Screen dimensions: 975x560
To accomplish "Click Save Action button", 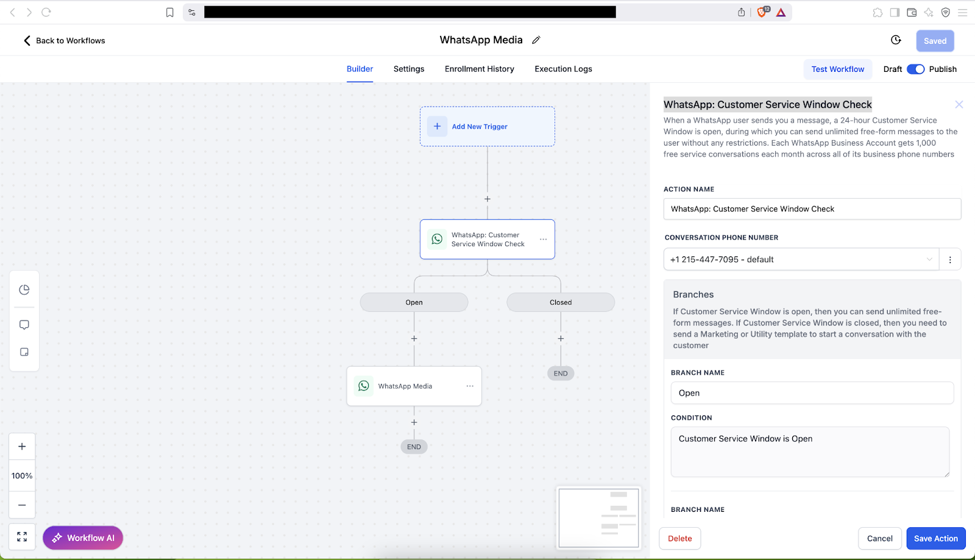I will (936, 539).
